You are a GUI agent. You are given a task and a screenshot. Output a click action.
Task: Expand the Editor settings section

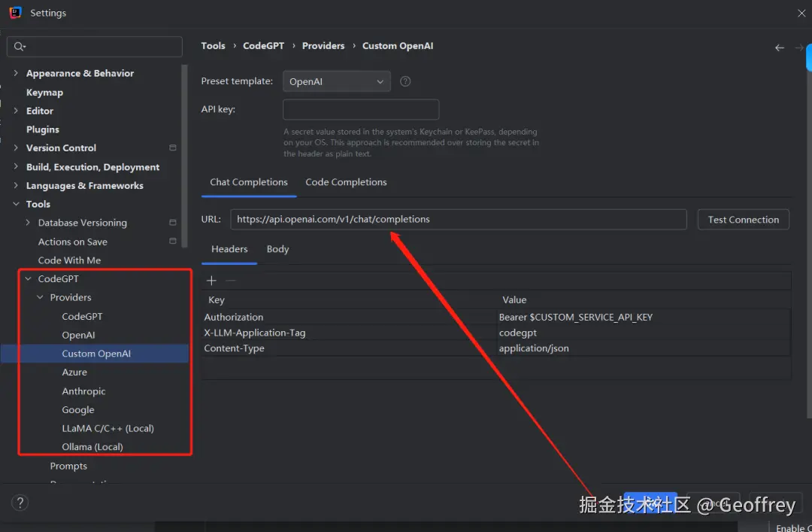(x=16, y=111)
